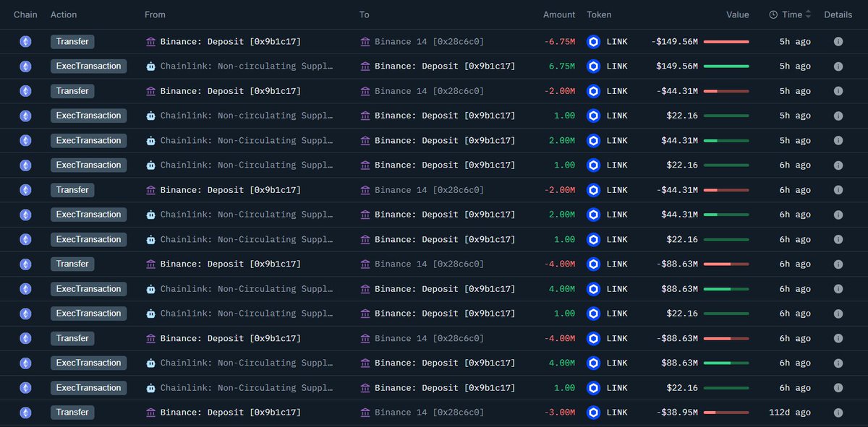Click ExecTransaction badge in the 6.75M row
The height and width of the screenshot is (427, 868).
[x=88, y=66]
